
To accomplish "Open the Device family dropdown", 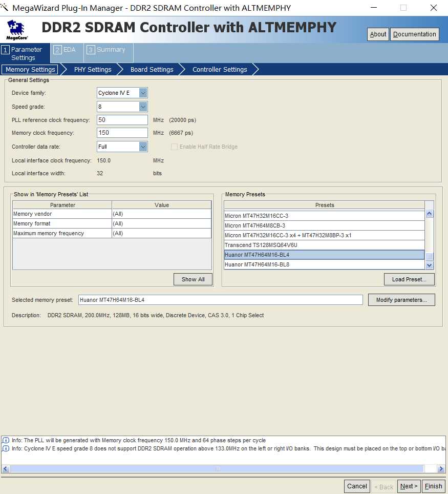I will click(143, 93).
